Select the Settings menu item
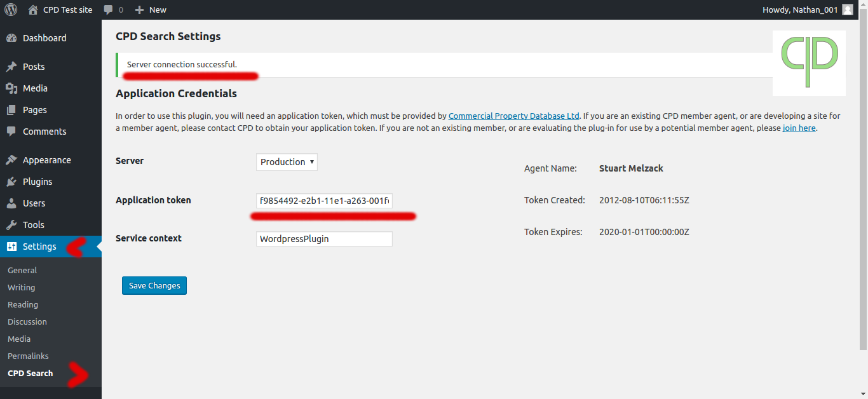The height and width of the screenshot is (399, 868). (x=51, y=247)
